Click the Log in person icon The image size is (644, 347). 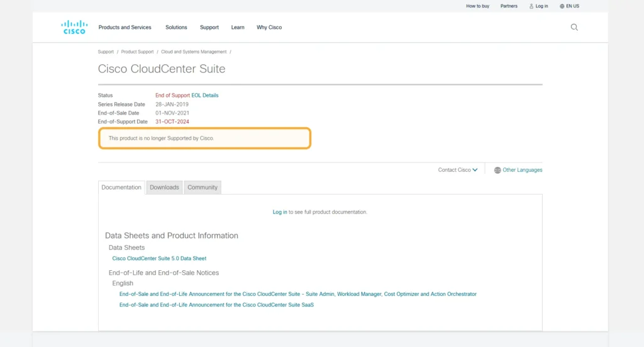click(x=531, y=6)
